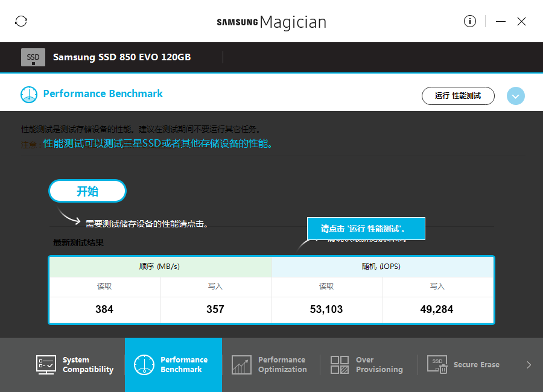The width and height of the screenshot is (543, 392).
Task: Click the Secure Erase SSD trash icon
Action: click(437, 365)
